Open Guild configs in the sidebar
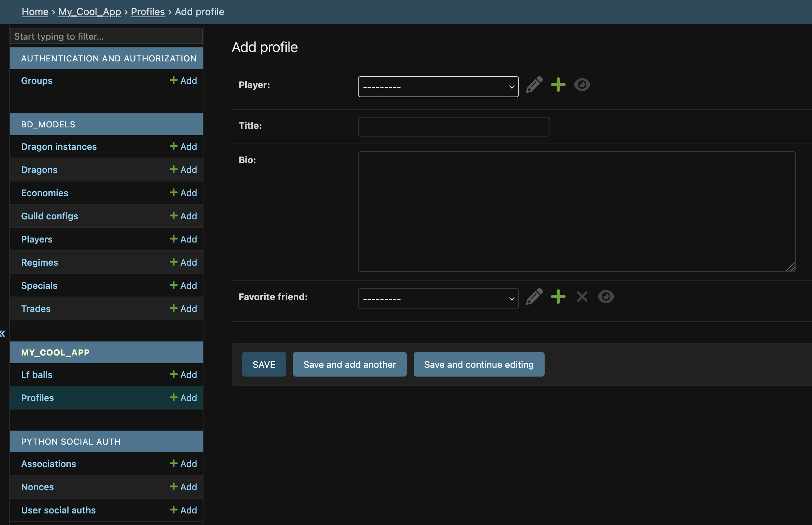The width and height of the screenshot is (812, 525). [49, 216]
